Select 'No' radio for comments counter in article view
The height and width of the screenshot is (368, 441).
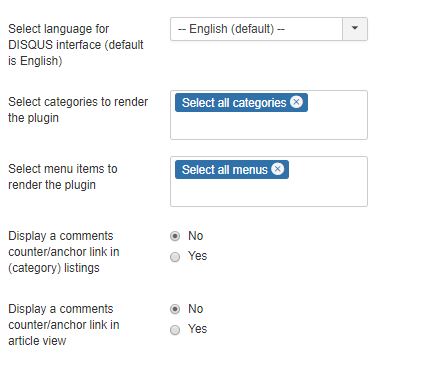(175, 309)
